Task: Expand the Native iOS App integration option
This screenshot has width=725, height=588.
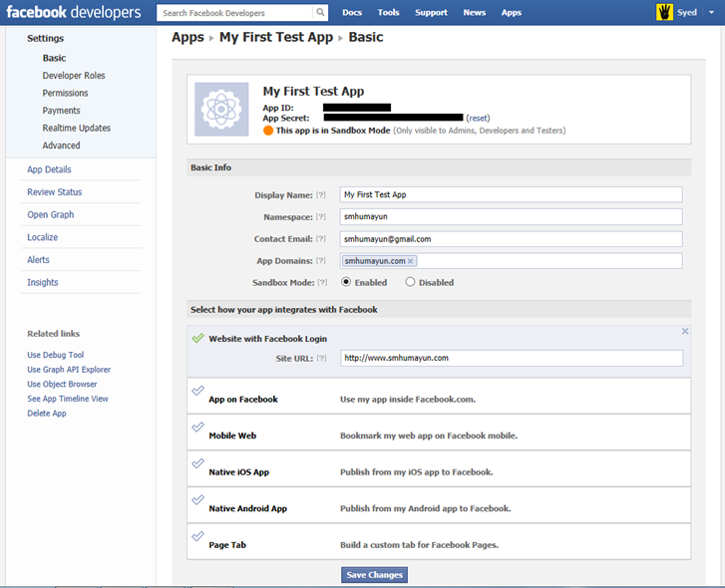Action: [439, 468]
